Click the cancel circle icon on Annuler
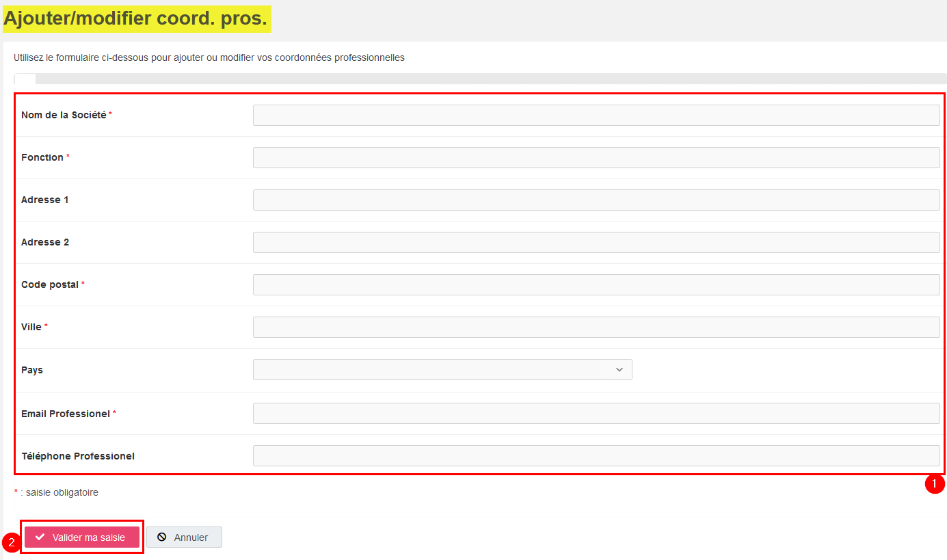 pyautogui.click(x=162, y=537)
